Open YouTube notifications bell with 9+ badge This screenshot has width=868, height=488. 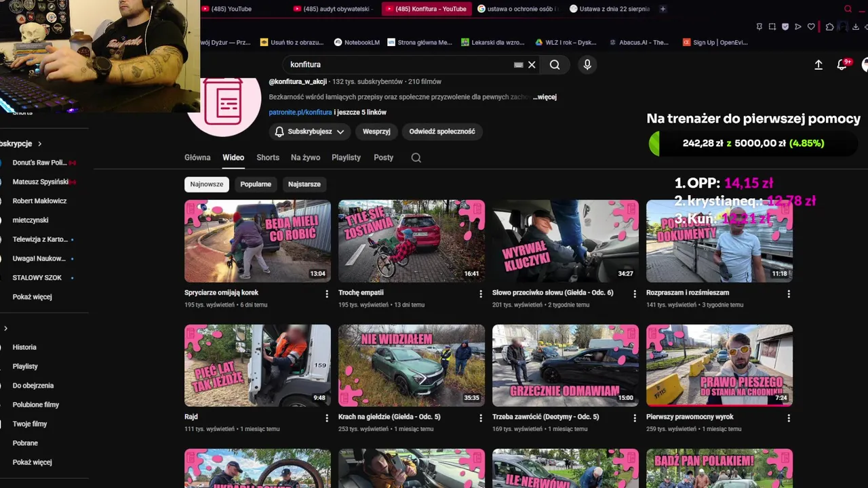tap(842, 64)
